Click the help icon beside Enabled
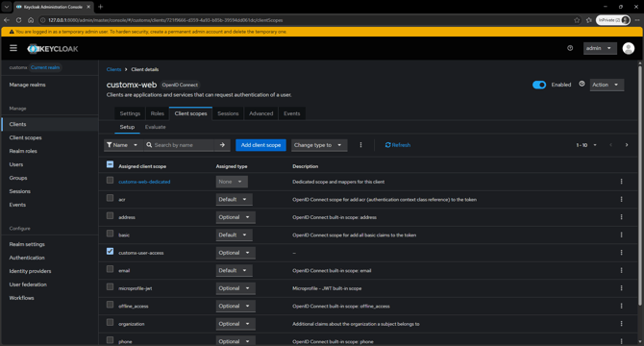This screenshot has height=346, width=644. click(582, 84)
